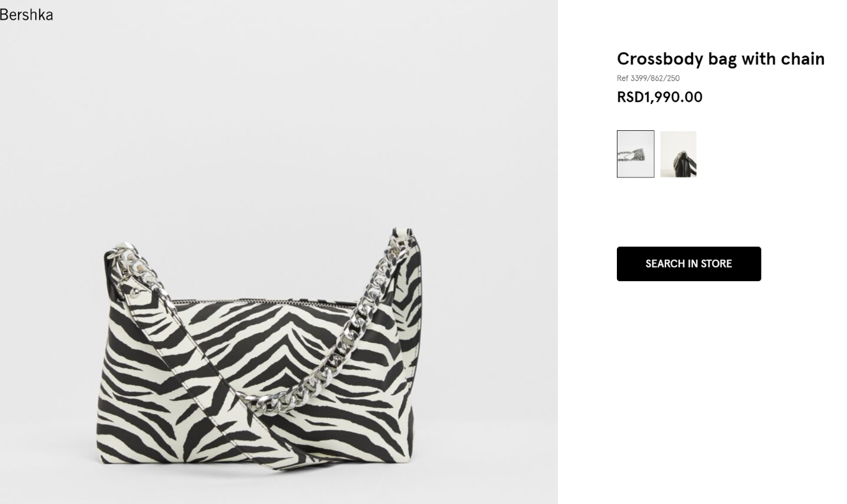Click the Bershka logo
847x504 pixels.
(x=26, y=14)
